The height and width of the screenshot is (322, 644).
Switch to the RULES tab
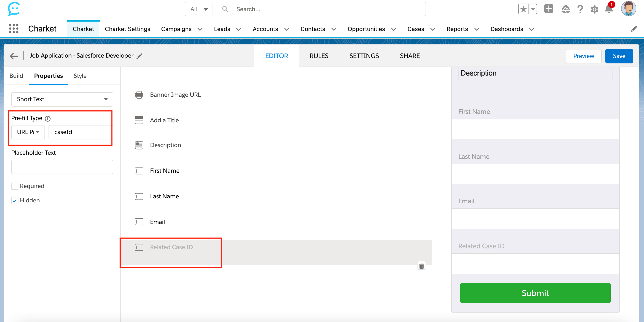click(x=319, y=56)
